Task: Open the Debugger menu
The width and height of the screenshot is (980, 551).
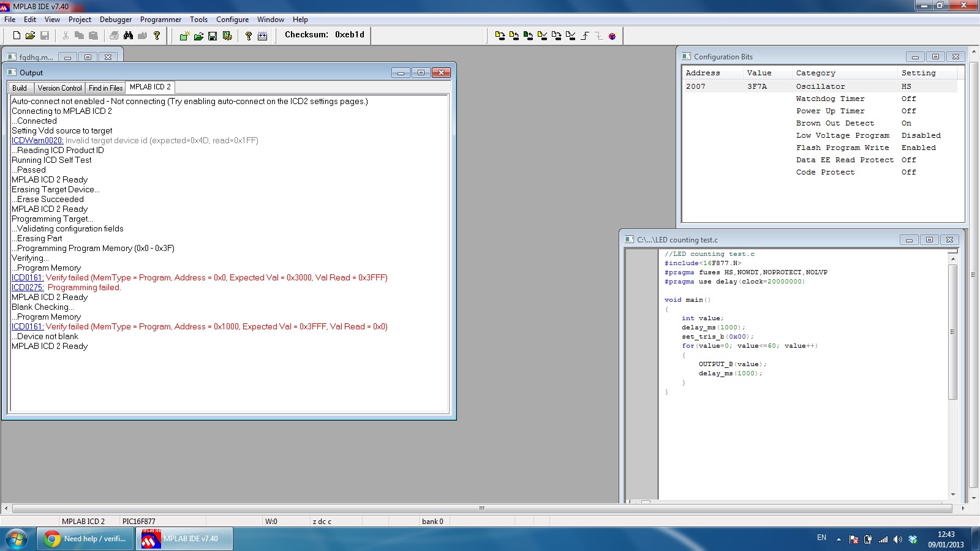Action: 116,20
